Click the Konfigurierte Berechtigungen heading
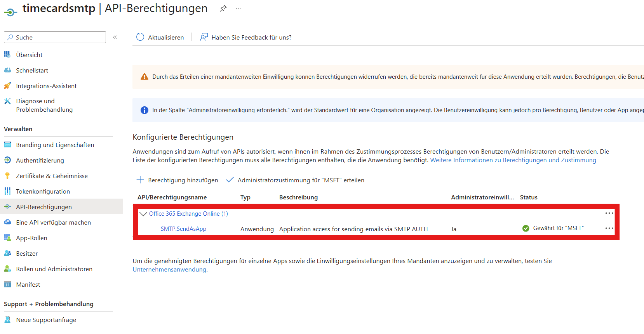644x334 pixels. tap(183, 137)
